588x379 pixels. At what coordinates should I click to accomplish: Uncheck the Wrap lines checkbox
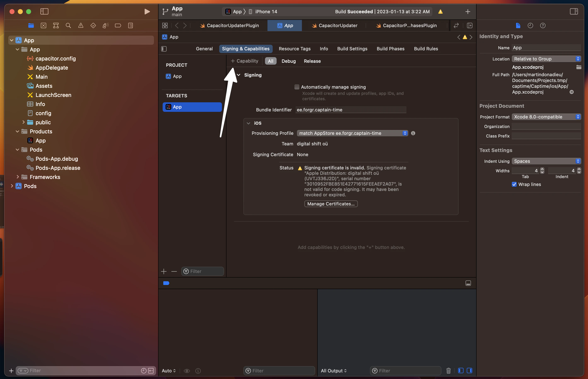(514, 184)
